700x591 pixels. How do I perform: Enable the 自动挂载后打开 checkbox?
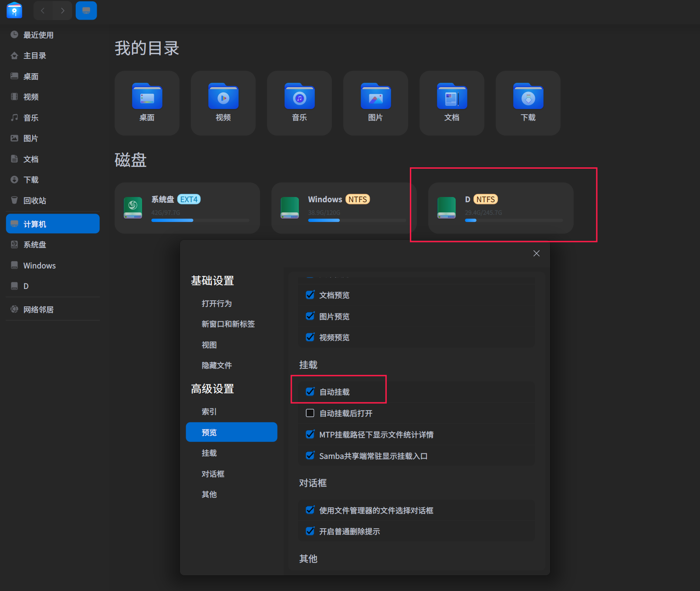[310, 413]
